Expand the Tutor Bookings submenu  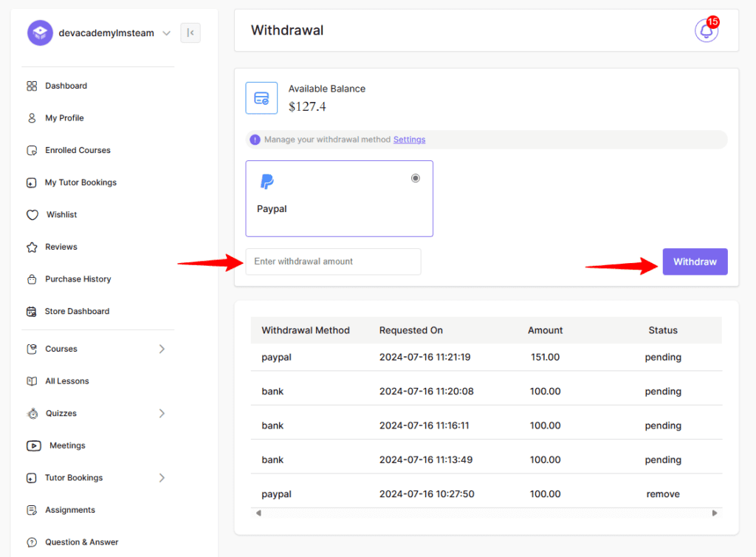(x=162, y=478)
